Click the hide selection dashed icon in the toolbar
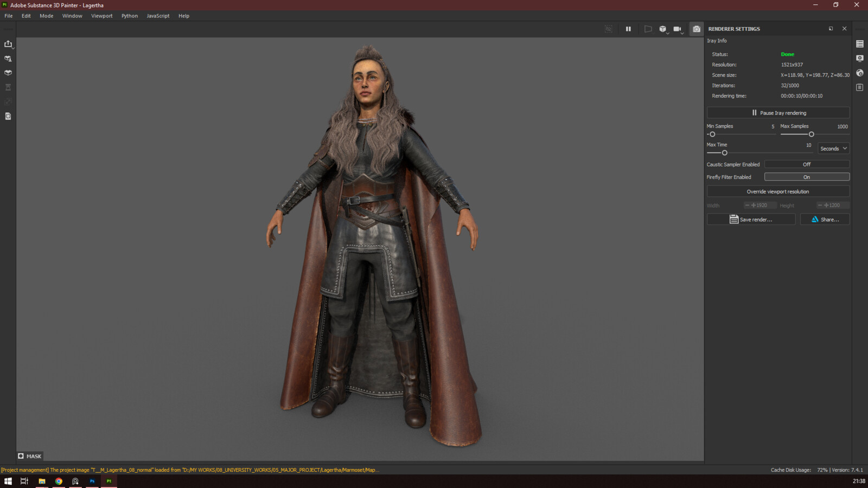The image size is (868, 488). click(x=609, y=29)
